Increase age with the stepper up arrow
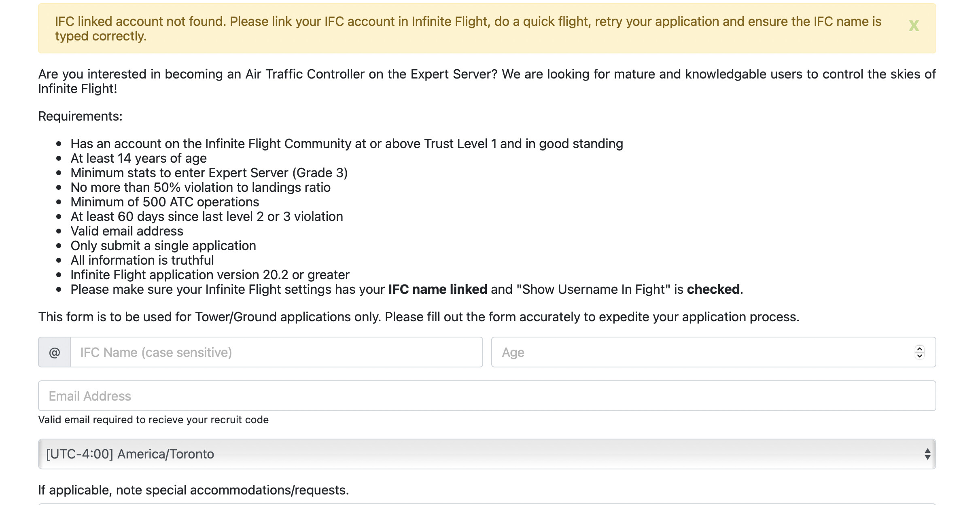 coord(919,349)
